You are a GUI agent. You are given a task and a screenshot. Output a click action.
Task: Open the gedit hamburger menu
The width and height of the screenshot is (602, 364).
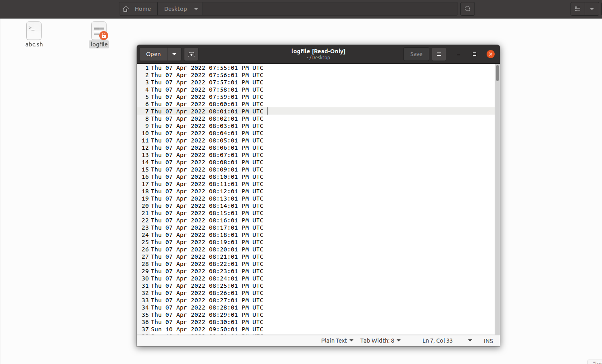tap(439, 54)
